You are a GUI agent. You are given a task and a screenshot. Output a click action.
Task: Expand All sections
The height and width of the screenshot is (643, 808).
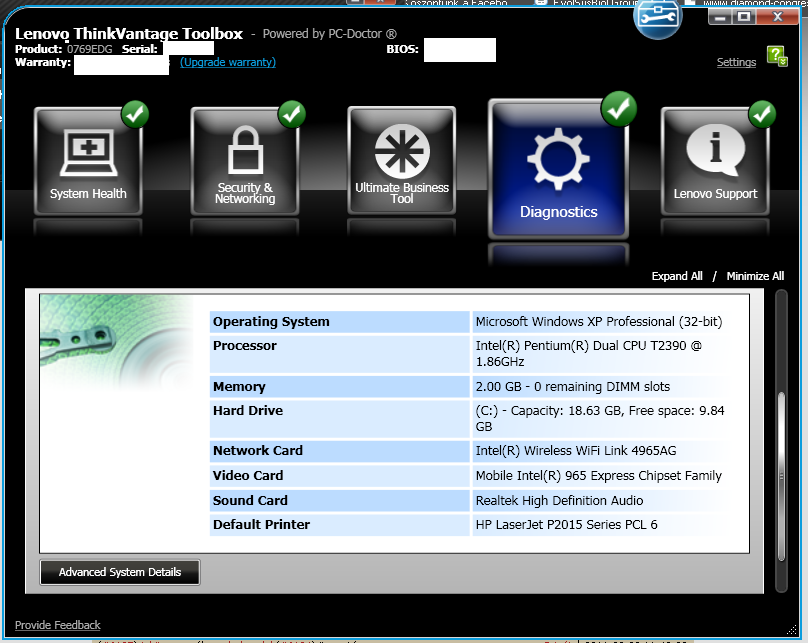(677, 276)
